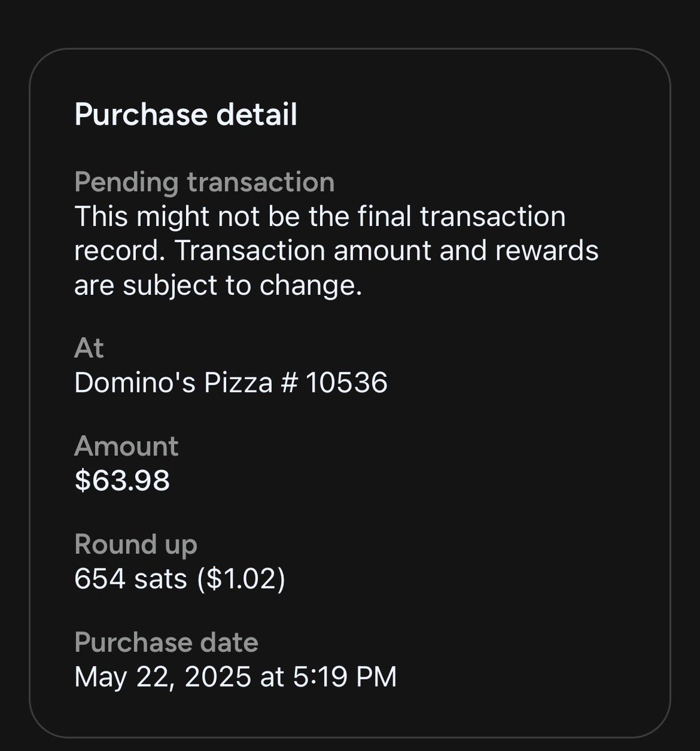Screen dimensions: 700x751
Task: Click the '654 sats' text
Action: pos(131,580)
